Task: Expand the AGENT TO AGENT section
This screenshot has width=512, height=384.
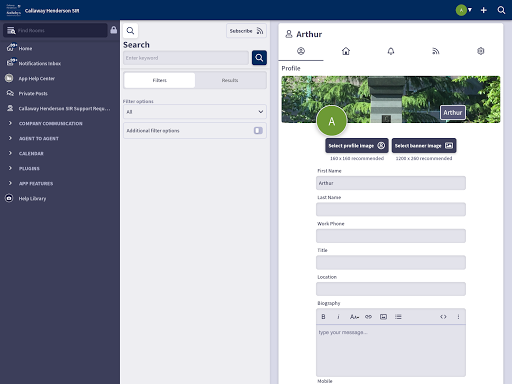Action: click(x=39, y=138)
